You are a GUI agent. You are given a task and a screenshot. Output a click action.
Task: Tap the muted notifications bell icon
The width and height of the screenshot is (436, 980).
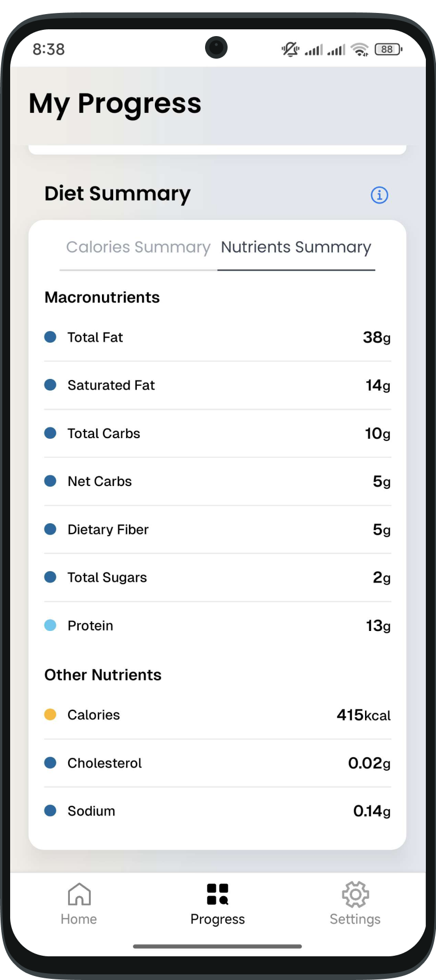290,50
